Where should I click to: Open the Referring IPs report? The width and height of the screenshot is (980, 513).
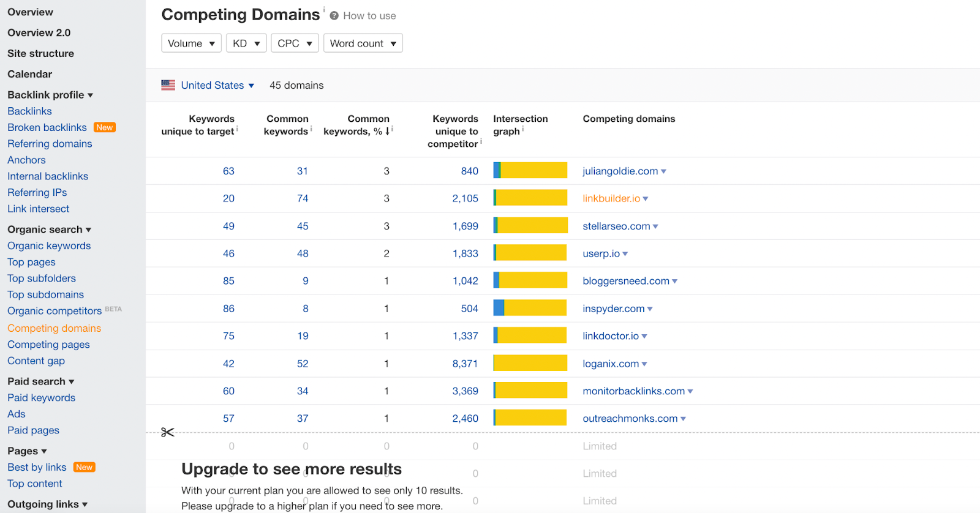pos(37,193)
